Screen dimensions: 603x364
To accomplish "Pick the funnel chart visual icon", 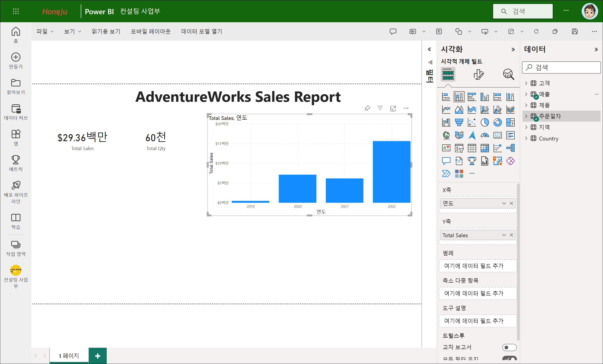I will (459, 122).
